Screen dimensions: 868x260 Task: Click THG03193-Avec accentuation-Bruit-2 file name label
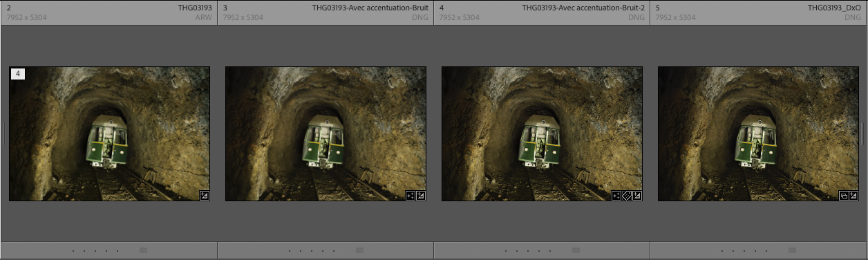pos(583,8)
